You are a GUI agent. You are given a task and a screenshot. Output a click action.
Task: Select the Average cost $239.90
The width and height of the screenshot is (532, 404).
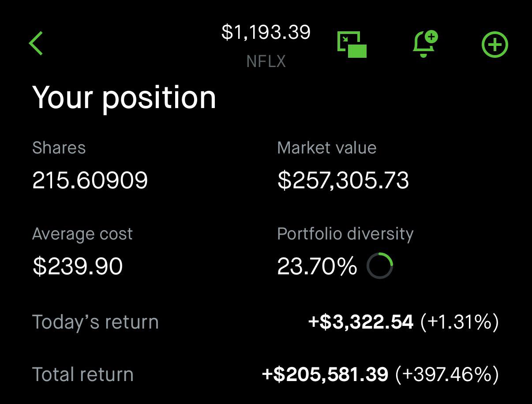(78, 266)
